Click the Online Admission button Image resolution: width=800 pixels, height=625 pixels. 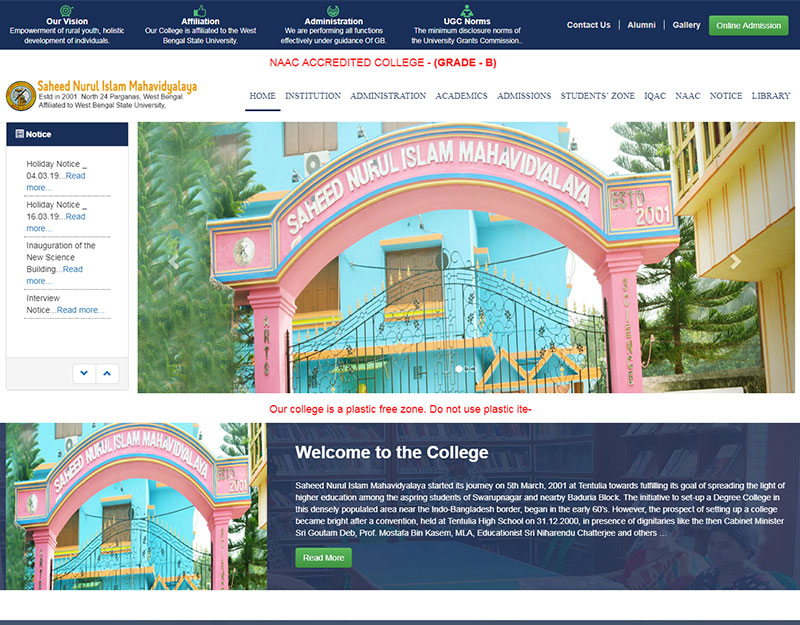click(x=748, y=25)
